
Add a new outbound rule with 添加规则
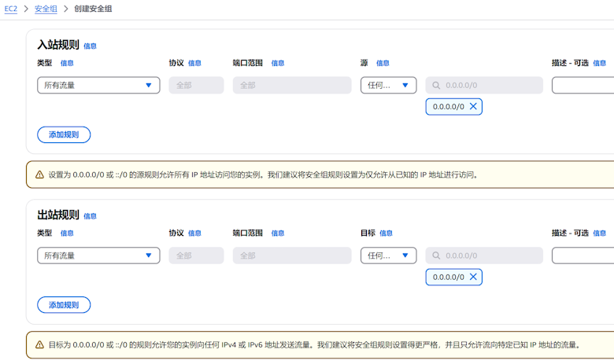tap(64, 305)
